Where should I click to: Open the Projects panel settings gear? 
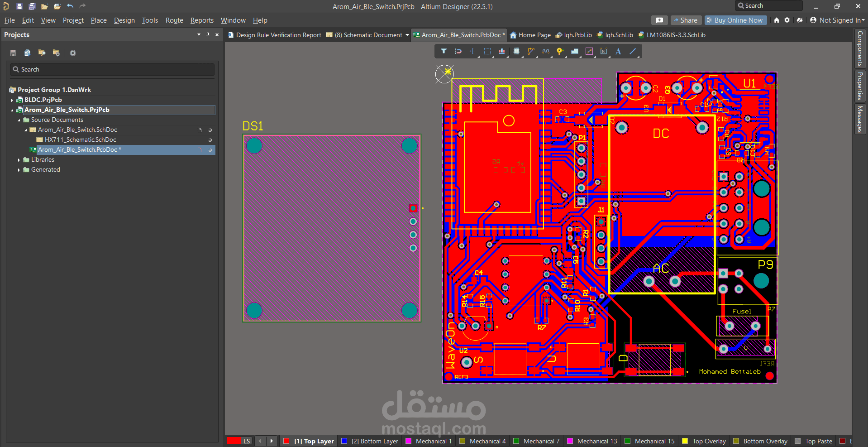[x=73, y=53]
